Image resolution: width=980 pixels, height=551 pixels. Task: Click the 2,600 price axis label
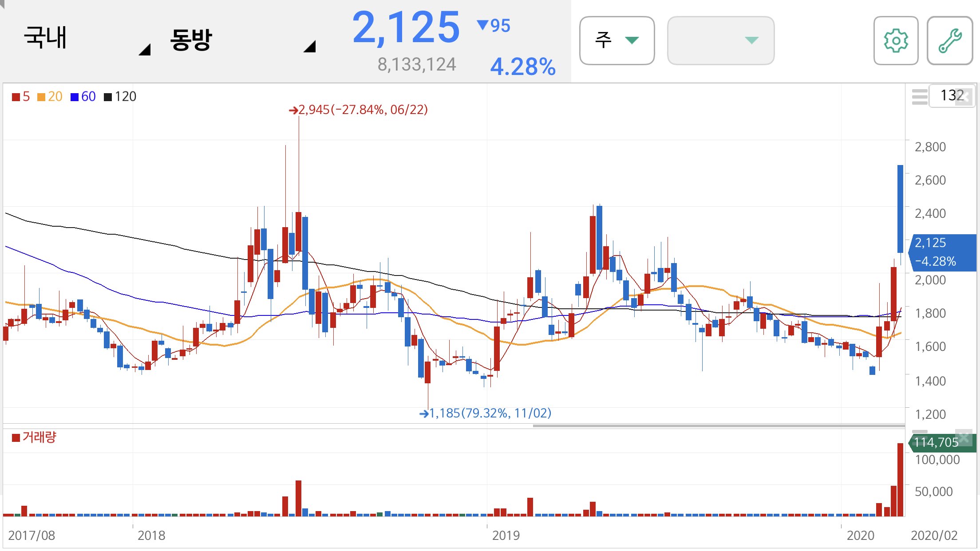click(x=930, y=180)
